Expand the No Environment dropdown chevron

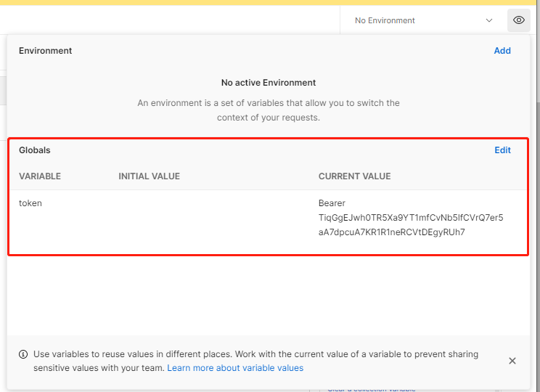coord(489,20)
